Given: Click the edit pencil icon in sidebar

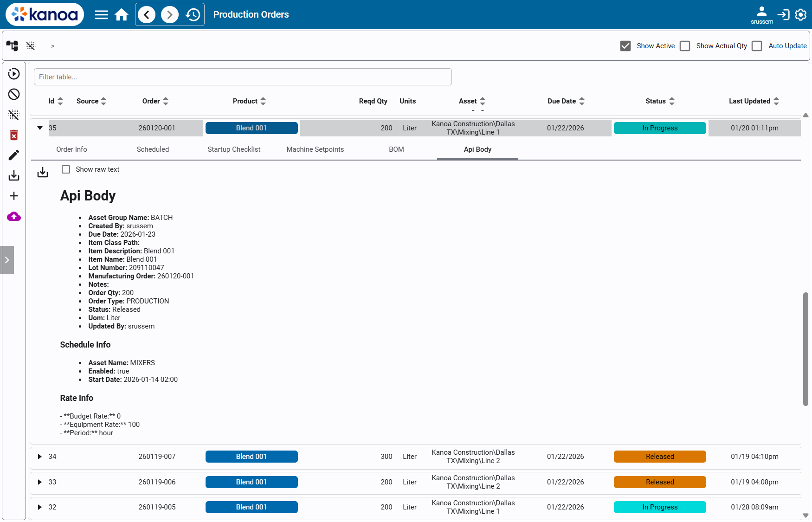Looking at the screenshot, I should pos(13,155).
